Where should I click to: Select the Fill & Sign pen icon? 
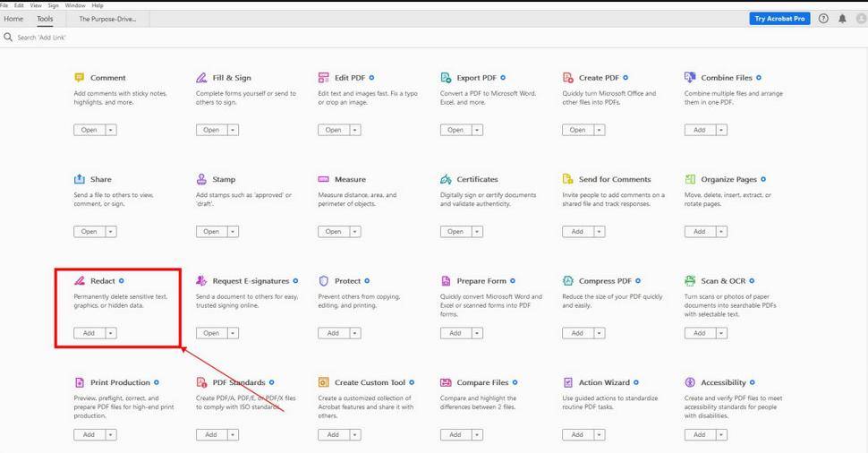[x=201, y=78]
